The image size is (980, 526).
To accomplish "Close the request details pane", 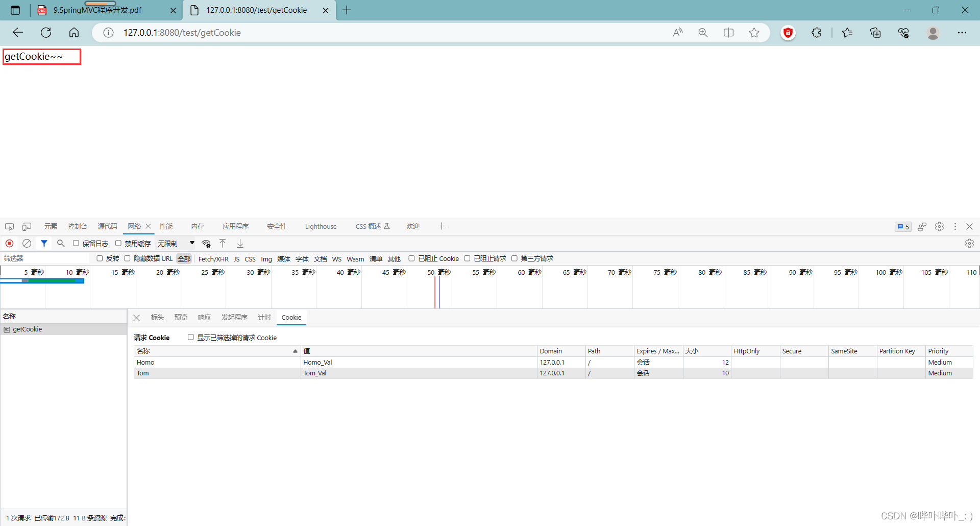I will click(x=136, y=318).
